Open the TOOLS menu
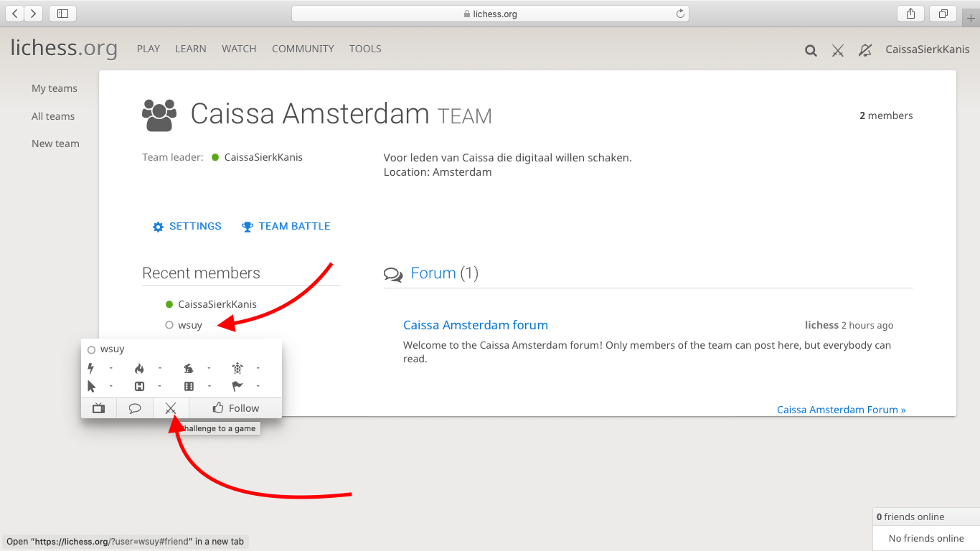The height and width of the screenshot is (551, 980). (365, 49)
